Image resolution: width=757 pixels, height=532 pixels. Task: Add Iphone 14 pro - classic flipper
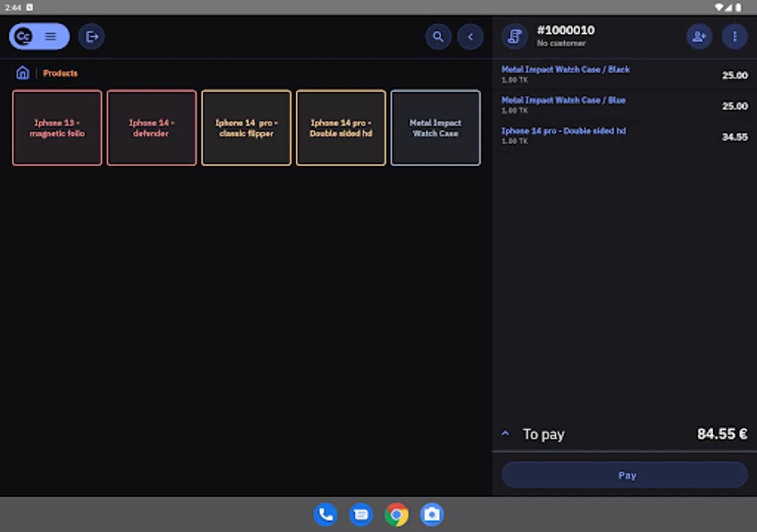coord(247,128)
